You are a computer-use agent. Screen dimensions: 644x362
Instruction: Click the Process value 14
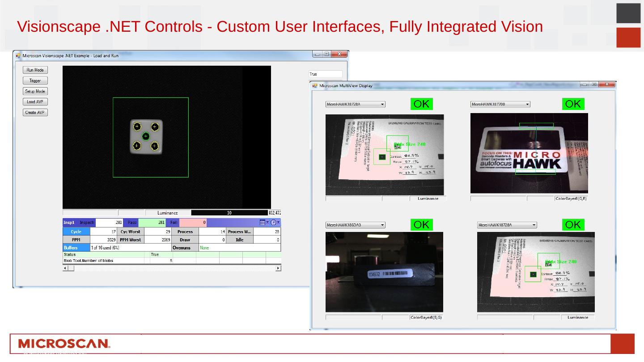click(x=212, y=232)
